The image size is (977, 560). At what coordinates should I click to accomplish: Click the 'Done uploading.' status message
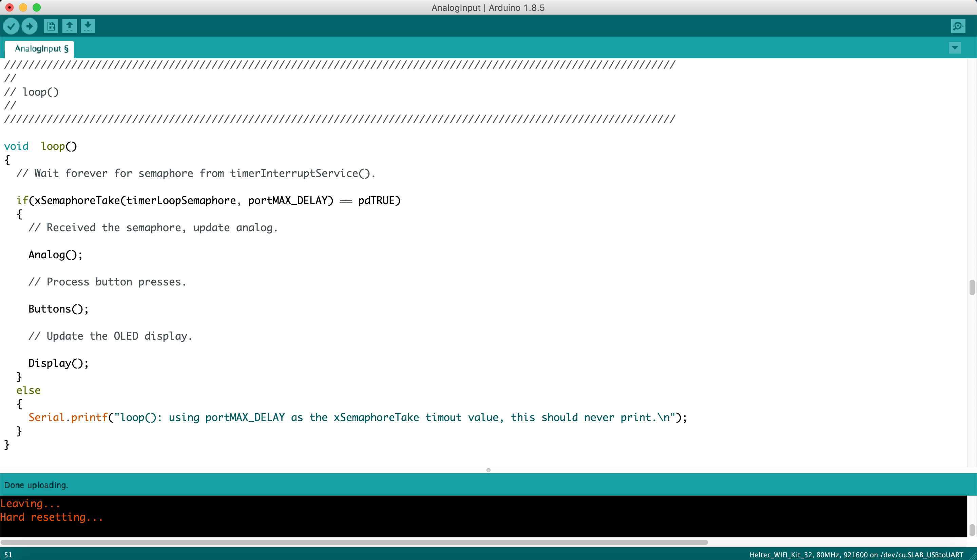(36, 485)
